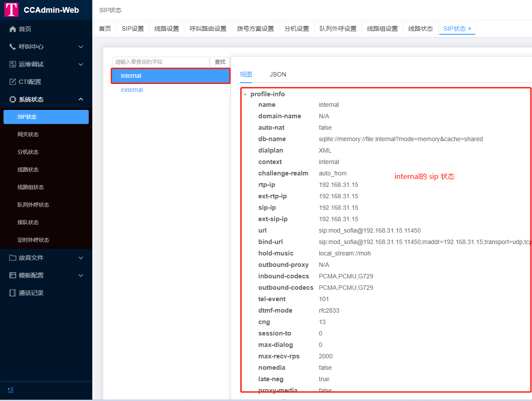Expand the 模板配置 menu chevron
This screenshot has height=401, width=532.
point(81,275)
